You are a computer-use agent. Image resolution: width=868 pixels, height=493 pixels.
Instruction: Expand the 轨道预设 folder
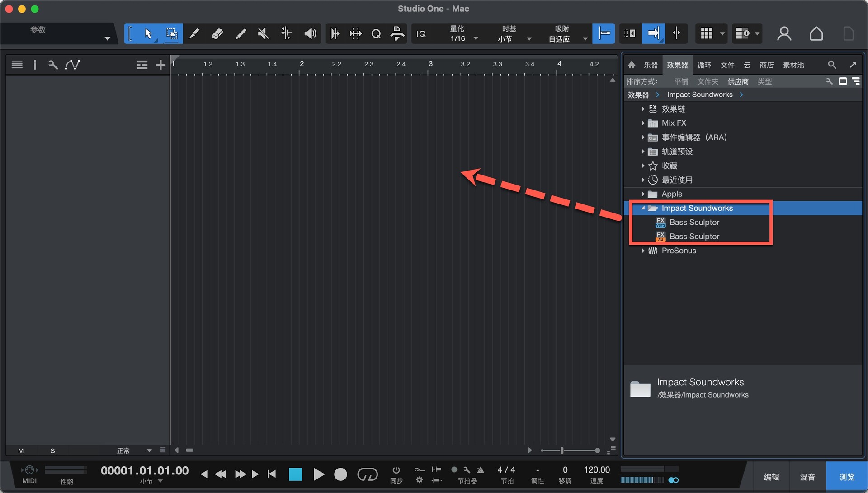[x=643, y=152]
